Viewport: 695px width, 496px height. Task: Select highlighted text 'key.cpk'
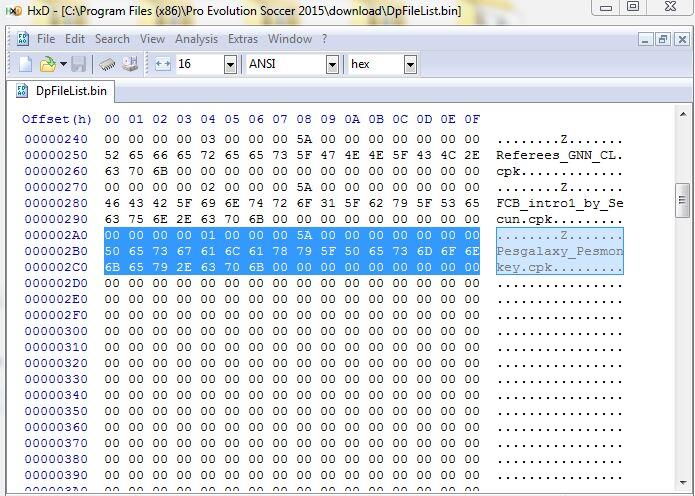click(524, 268)
